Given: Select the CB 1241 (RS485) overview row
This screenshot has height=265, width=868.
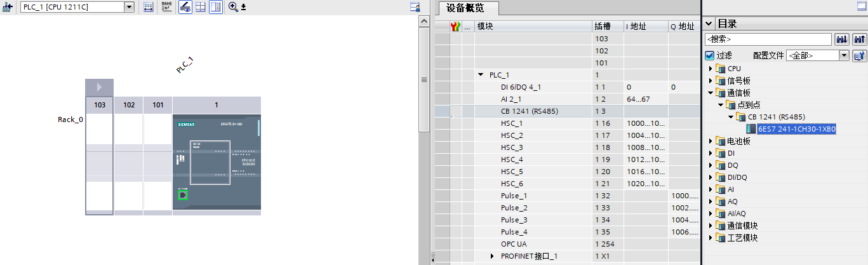Looking at the screenshot, I should 568,111.
